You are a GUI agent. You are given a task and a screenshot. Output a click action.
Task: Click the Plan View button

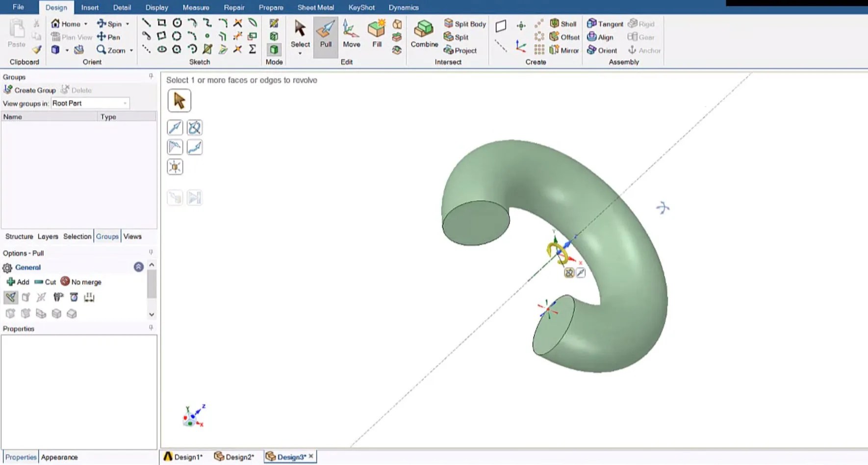72,37
